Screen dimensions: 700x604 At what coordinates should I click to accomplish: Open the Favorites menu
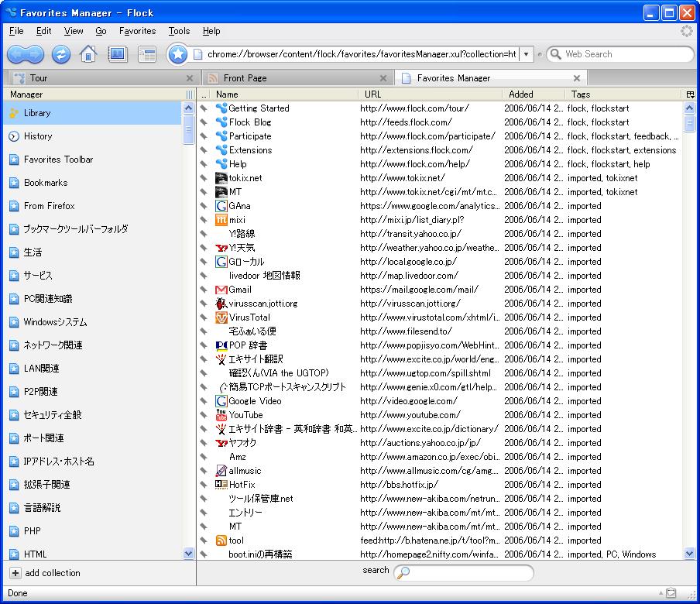(137, 31)
